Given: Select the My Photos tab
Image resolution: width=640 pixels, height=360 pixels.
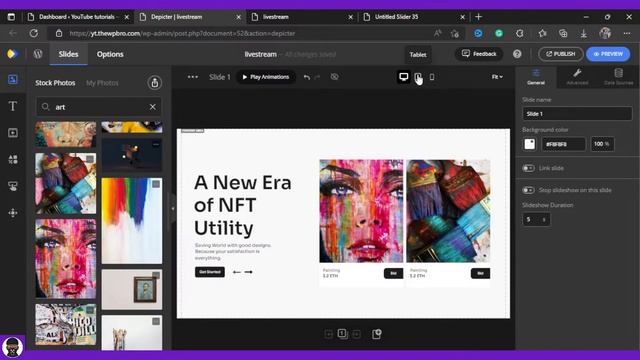Looking at the screenshot, I should [x=102, y=83].
